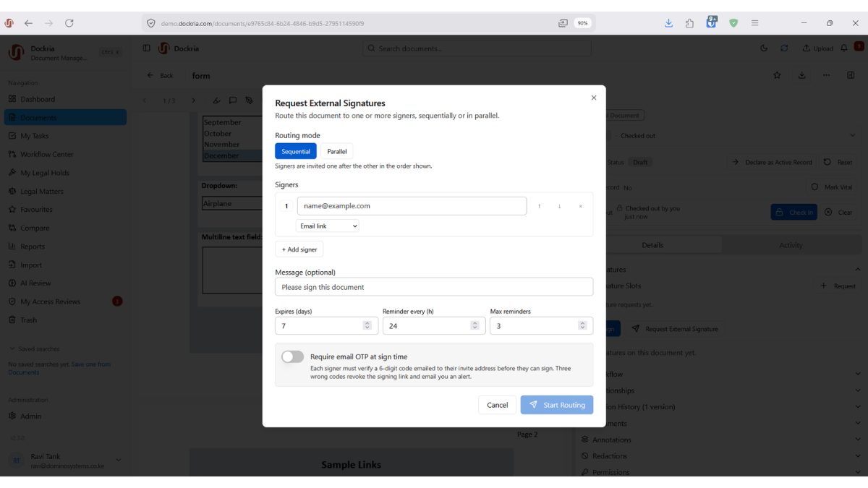Open My Tasks in the sidebar

[65, 136]
